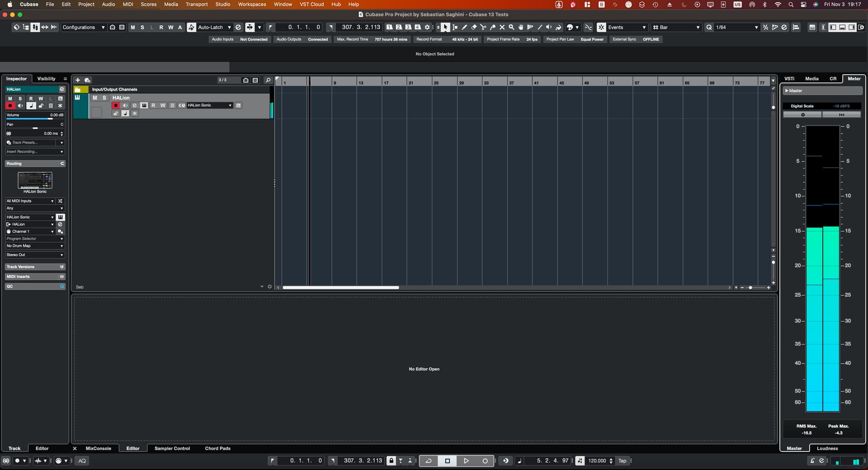868x470 pixels.
Task: Solo the HALion track in track list
Action: click(x=104, y=98)
